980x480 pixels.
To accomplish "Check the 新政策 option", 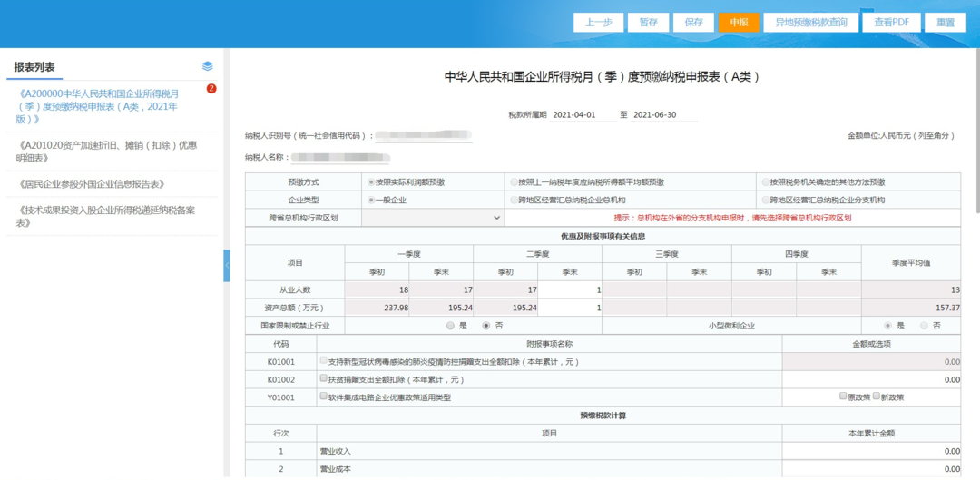I will pos(876,396).
